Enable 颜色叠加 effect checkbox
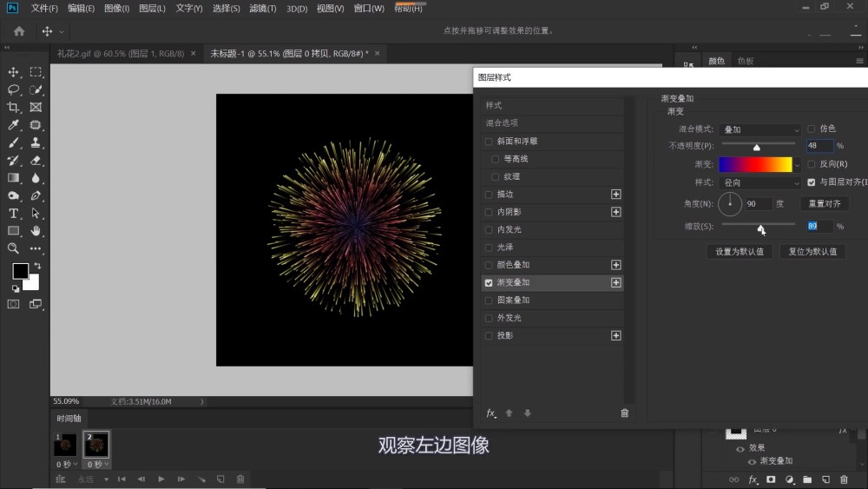 [x=489, y=265]
